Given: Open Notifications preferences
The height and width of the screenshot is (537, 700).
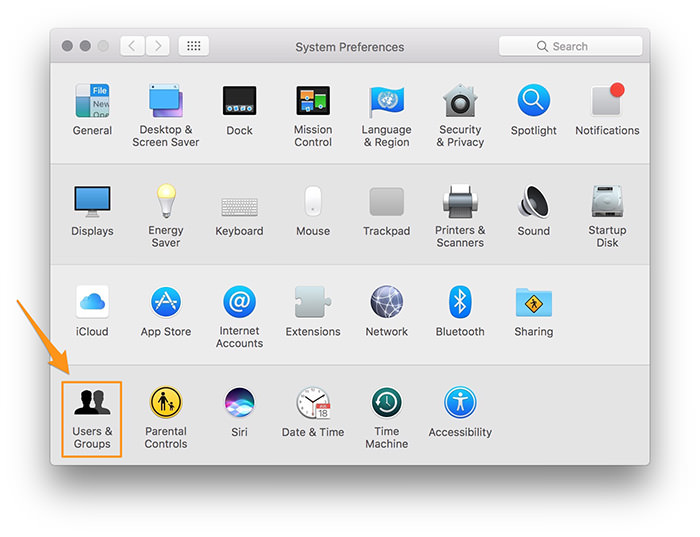Looking at the screenshot, I should click(x=607, y=102).
